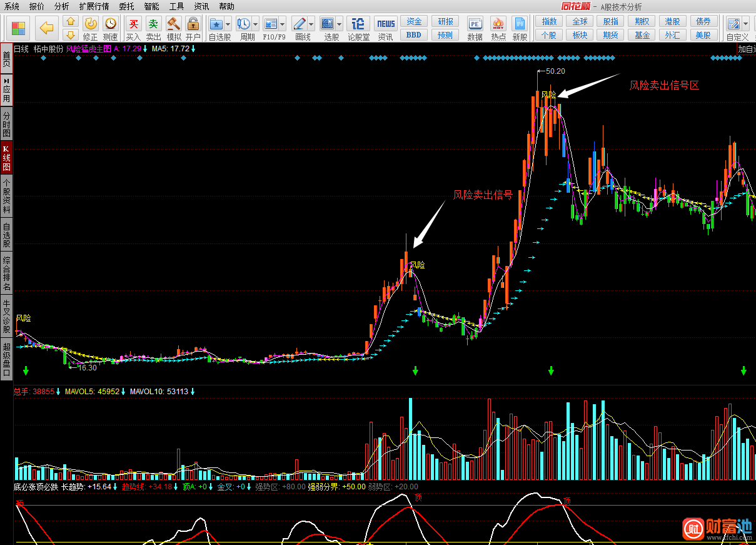This screenshot has height=545, width=756.
Task: Expand the 周期 period dropdown arrow
Action: (255, 24)
